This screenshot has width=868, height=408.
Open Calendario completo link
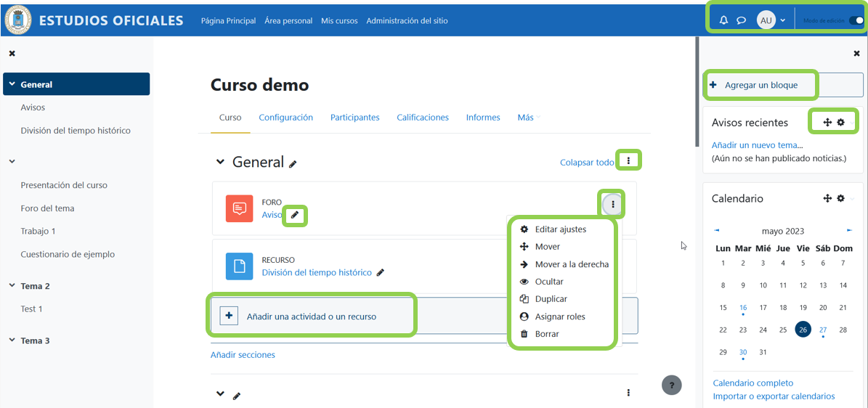tap(753, 383)
